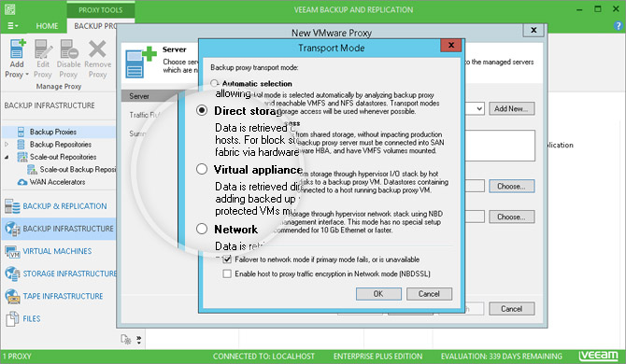Open the Storage Infrastructure view
The image size is (626, 364).
69,273
